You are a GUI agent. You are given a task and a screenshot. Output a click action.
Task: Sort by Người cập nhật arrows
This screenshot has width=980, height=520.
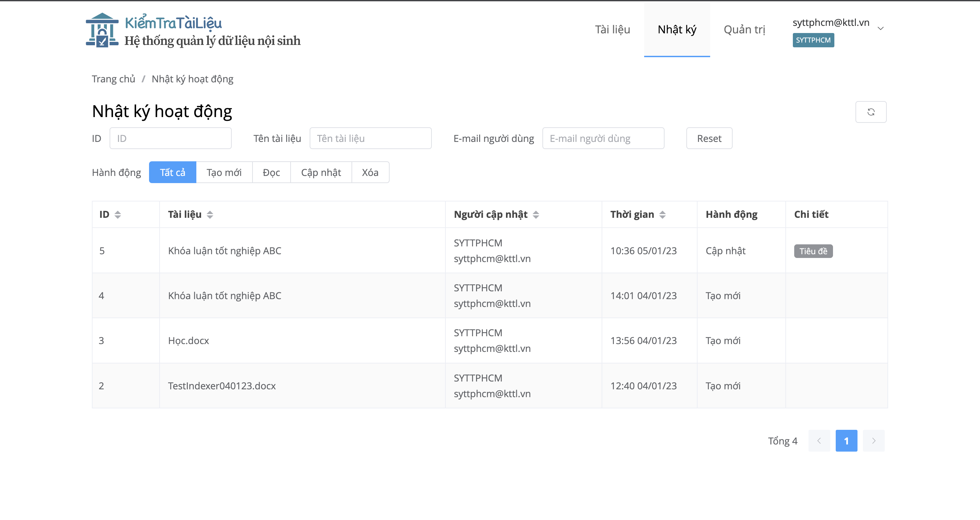pos(536,214)
